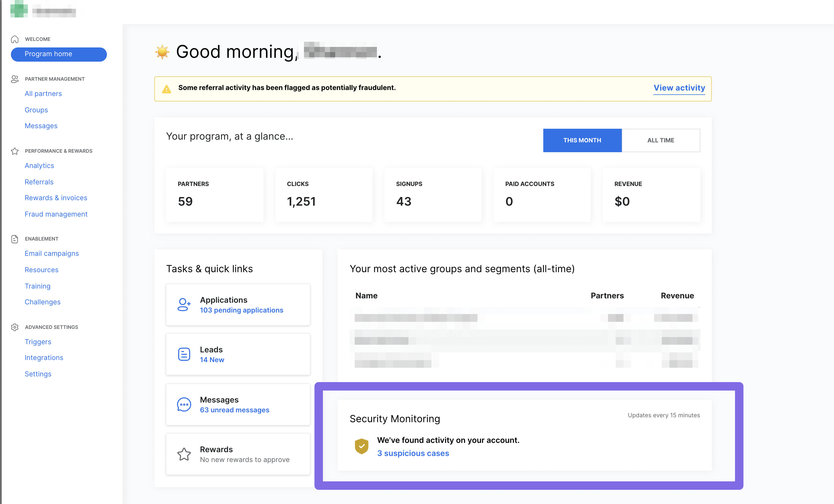
Task: Open the Leads 14 New card
Action: [x=238, y=354]
